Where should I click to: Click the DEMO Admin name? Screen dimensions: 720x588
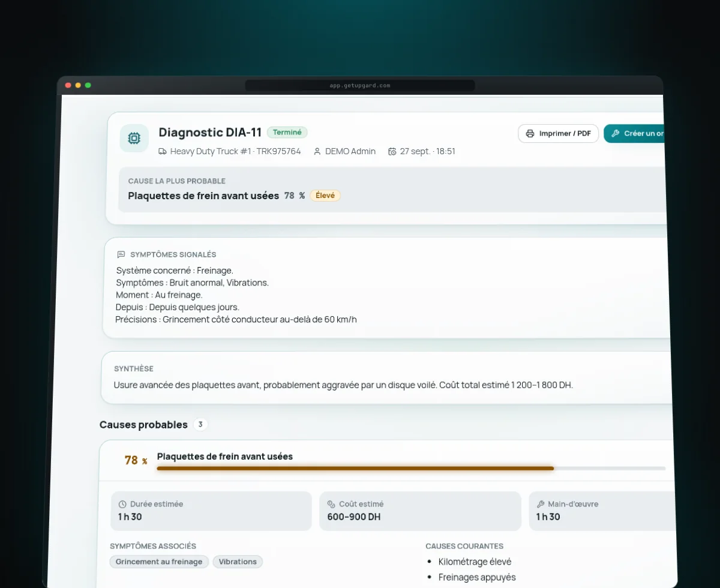(x=350, y=151)
